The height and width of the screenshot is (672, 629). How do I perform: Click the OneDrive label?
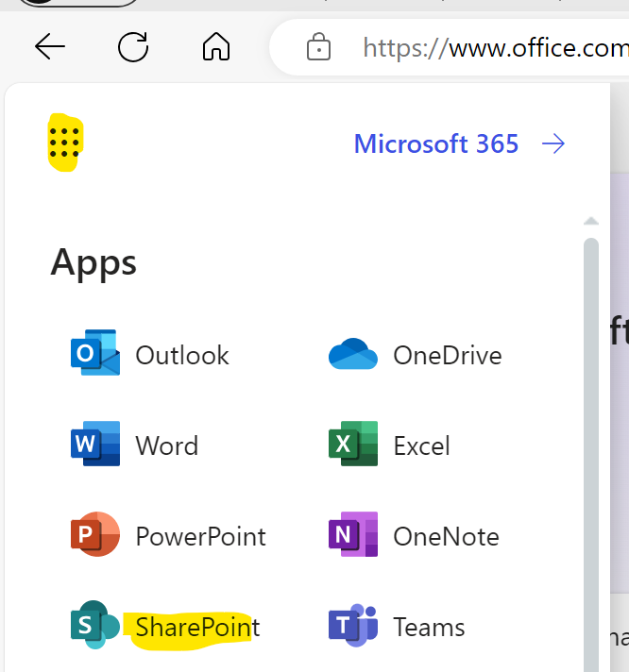point(448,355)
